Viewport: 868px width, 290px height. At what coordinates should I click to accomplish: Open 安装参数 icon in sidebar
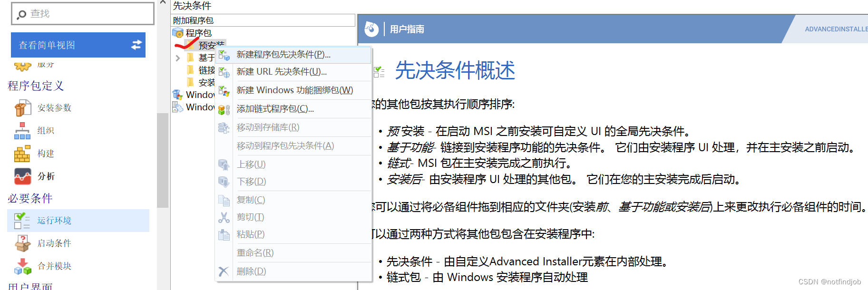tap(22, 108)
